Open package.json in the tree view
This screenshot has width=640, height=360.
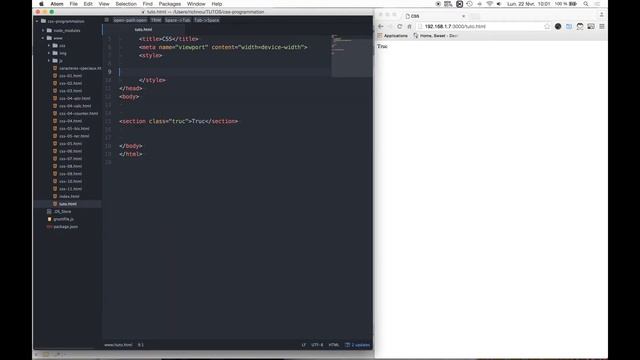[65, 227]
